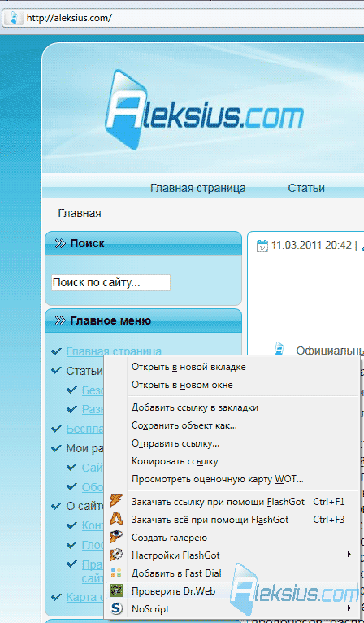Screen dimensions: 364x623
Task: Click the site favicon in address bar
Action: coord(15,18)
